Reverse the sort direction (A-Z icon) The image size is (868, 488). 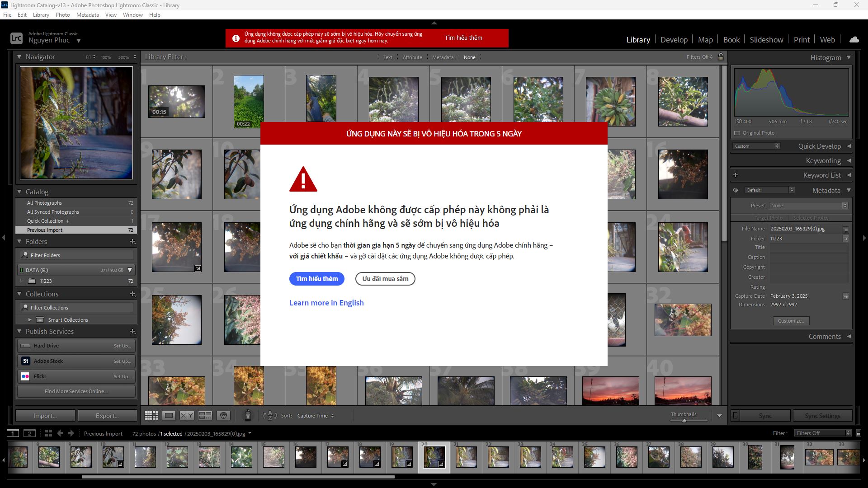click(x=270, y=416)
